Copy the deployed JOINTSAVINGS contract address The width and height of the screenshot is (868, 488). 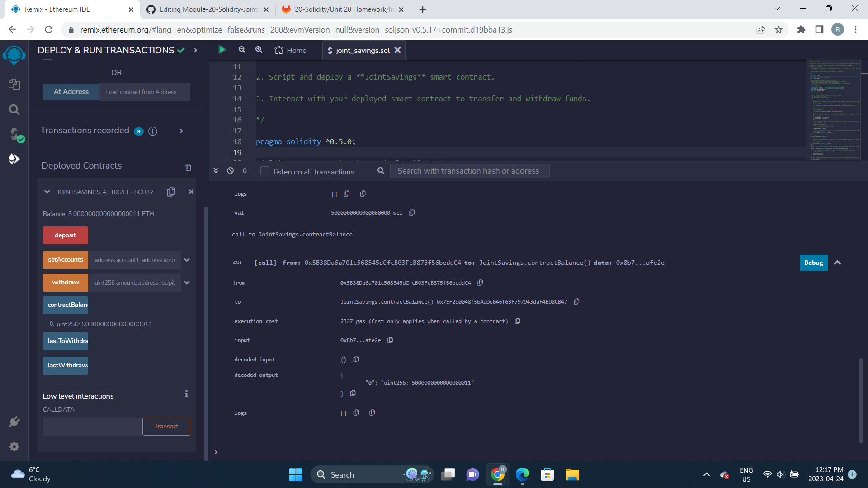tap(171, 192)
